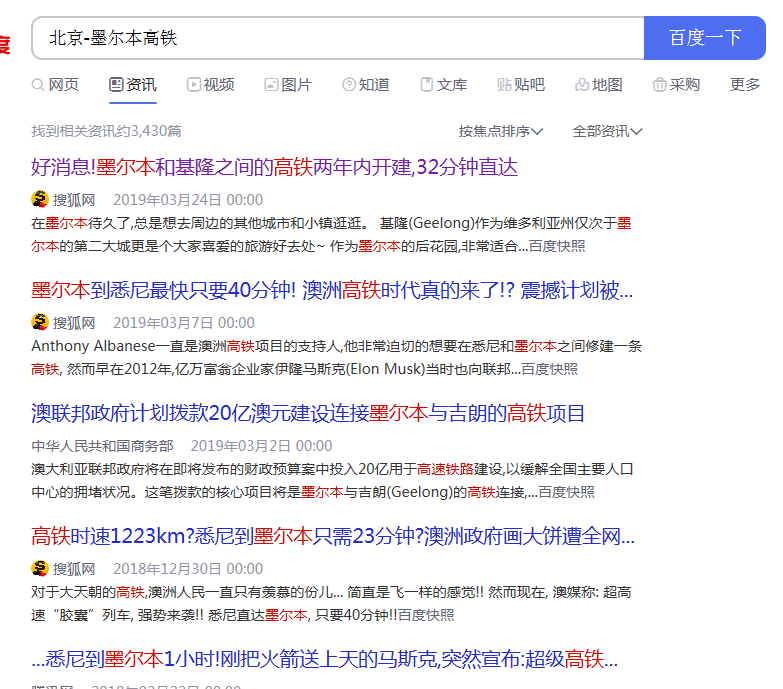This screenshot has width=783, height=689.
Task: Click 搜狐网 source of the 03月7日 result
Action: click(x=74, y=323)
